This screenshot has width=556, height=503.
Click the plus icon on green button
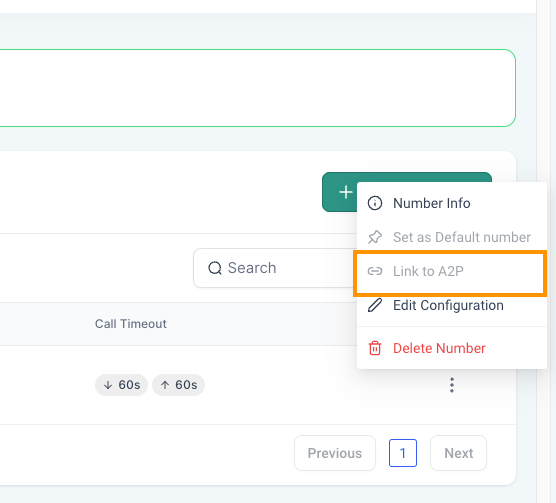pos(346,192)
